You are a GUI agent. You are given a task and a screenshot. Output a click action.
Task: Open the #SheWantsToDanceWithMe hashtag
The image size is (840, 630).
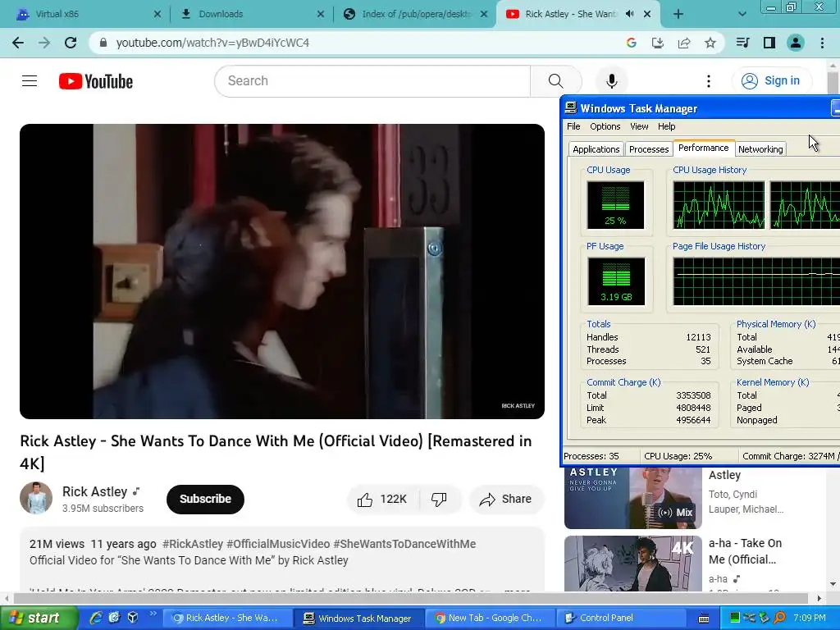404,544
